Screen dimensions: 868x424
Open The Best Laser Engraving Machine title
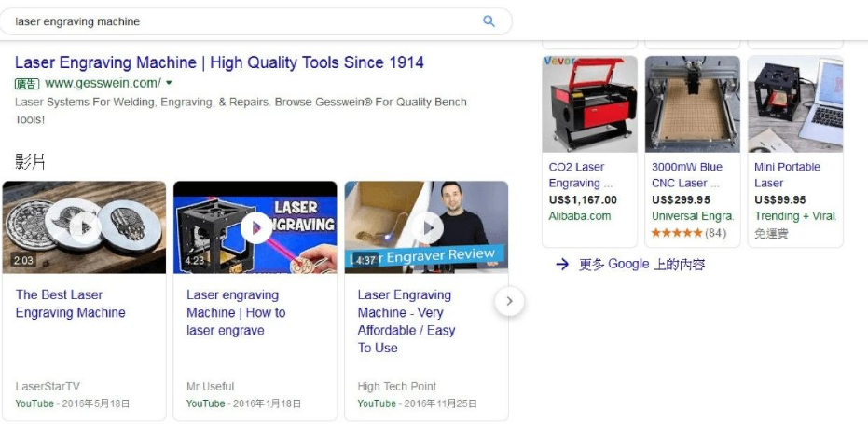pos(70,304)
